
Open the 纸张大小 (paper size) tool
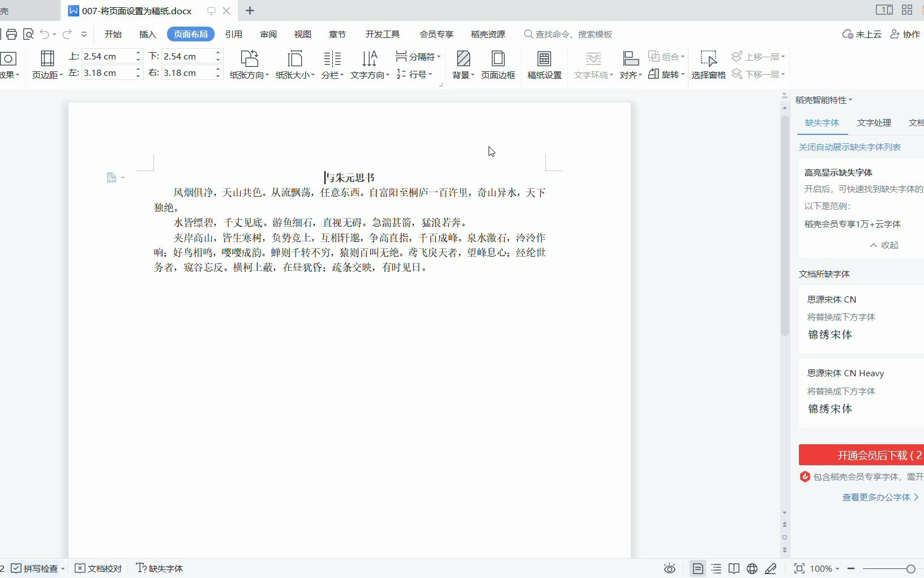click(x=294, y=65)
